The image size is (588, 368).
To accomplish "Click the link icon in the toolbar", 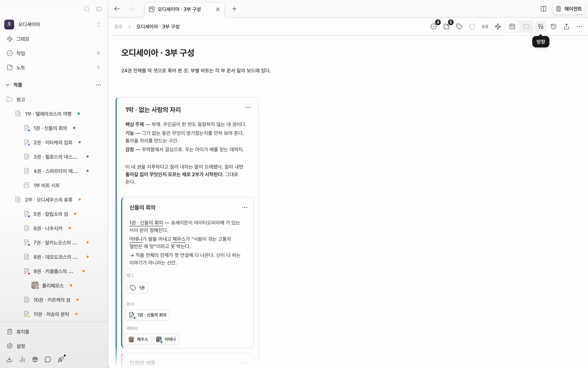I will pyautogui.click(x=485, y=27).
